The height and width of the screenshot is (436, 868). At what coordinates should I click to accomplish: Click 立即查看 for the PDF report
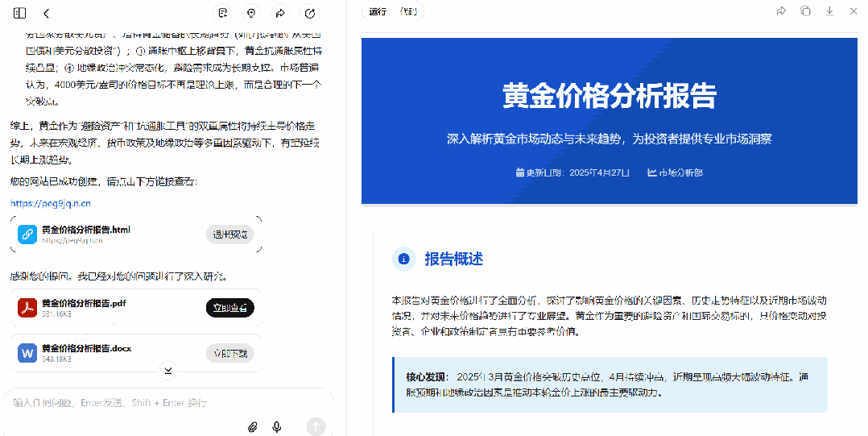pyautogui.click(x=229, y=308)
